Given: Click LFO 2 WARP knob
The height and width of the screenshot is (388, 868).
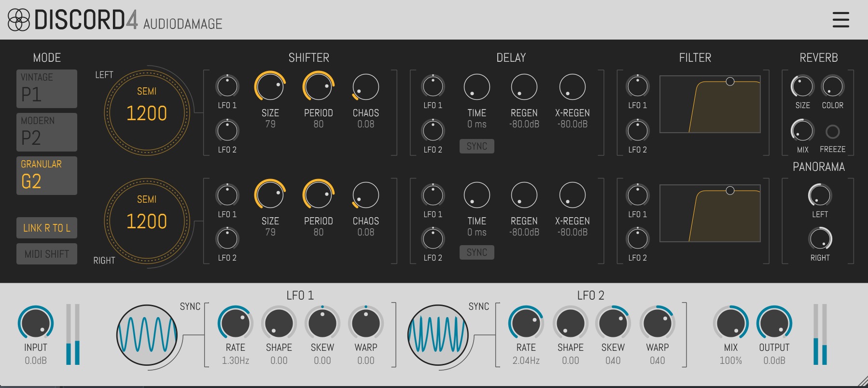Looking at the screenshot, I should (658, 323).
